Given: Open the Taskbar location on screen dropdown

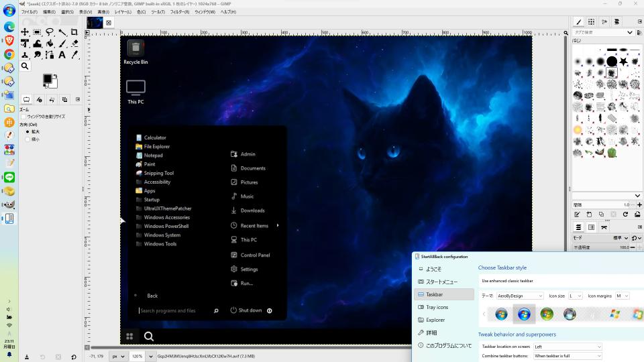Looking at the screenshot, I should tap(568, 347).
